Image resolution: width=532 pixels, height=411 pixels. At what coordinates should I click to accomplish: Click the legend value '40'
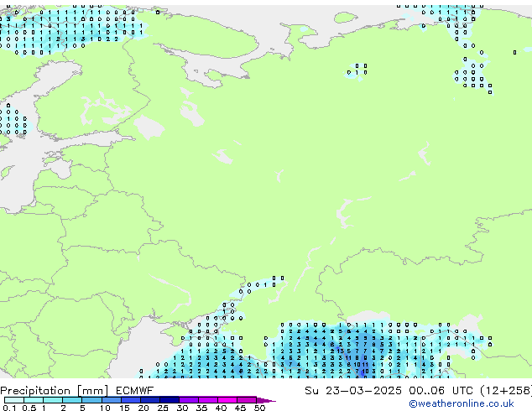click(221, 408)
